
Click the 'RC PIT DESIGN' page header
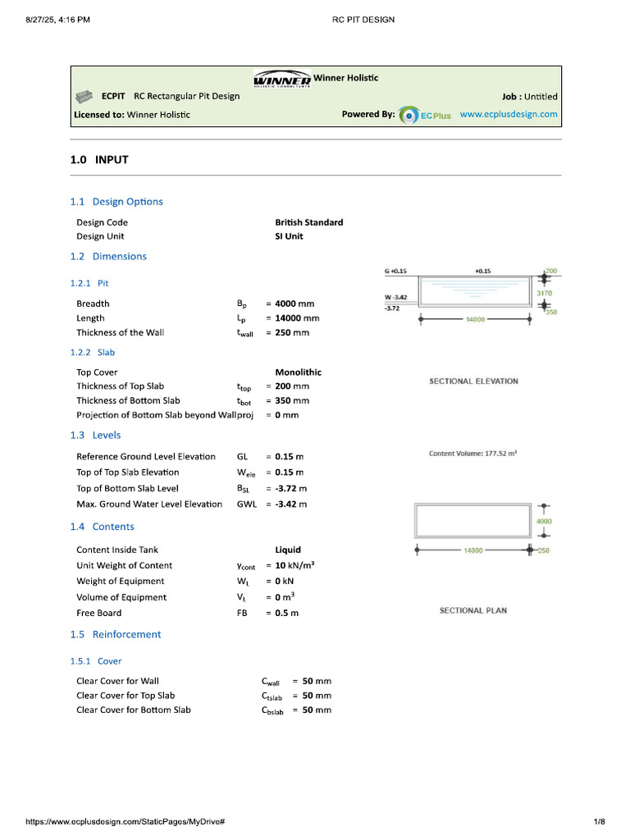pyautogui.click(x=363, y=20)
